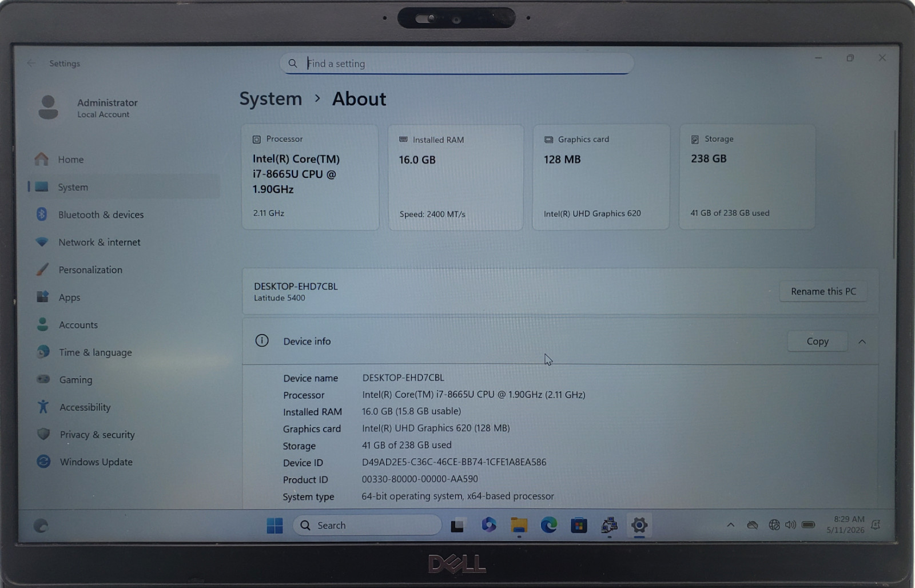
Task: Focus the Find a setting search box
Action: (x=456, y=63)
